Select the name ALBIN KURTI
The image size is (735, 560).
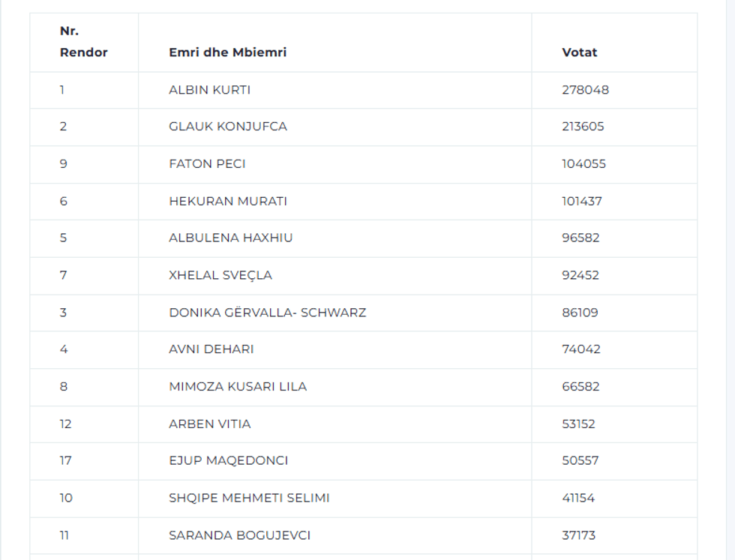click(209, 90)
